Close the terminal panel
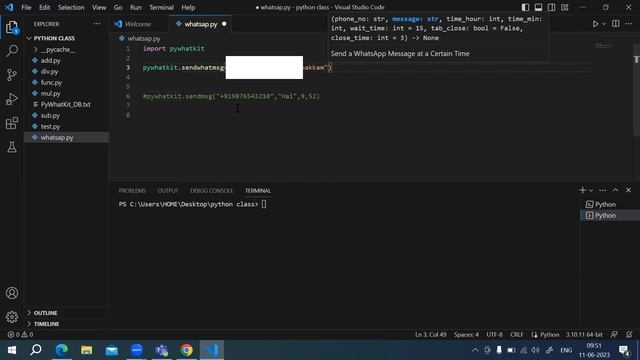Viewport: 640px width, 360px height. pos(628,190)
